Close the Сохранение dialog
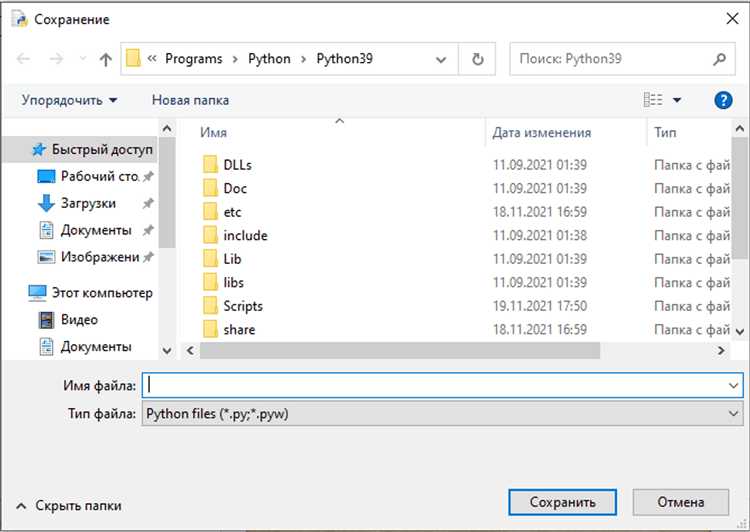Screen dimensions: 750x532 (x=732, y=19)
